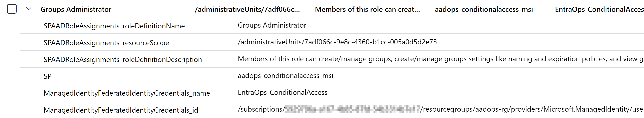Select the aadops-conditionalaccess-msi value in SP row

[x=285, y=76]
